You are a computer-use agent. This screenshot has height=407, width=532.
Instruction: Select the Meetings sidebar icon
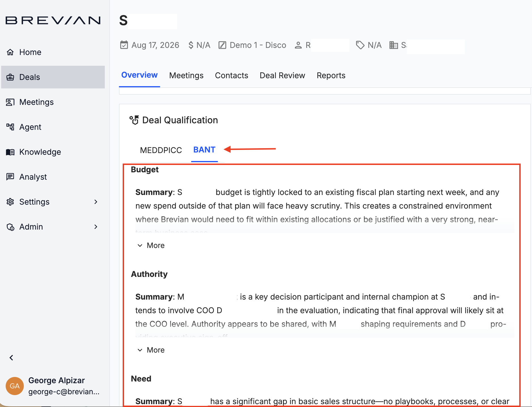(x=10, y=102)
